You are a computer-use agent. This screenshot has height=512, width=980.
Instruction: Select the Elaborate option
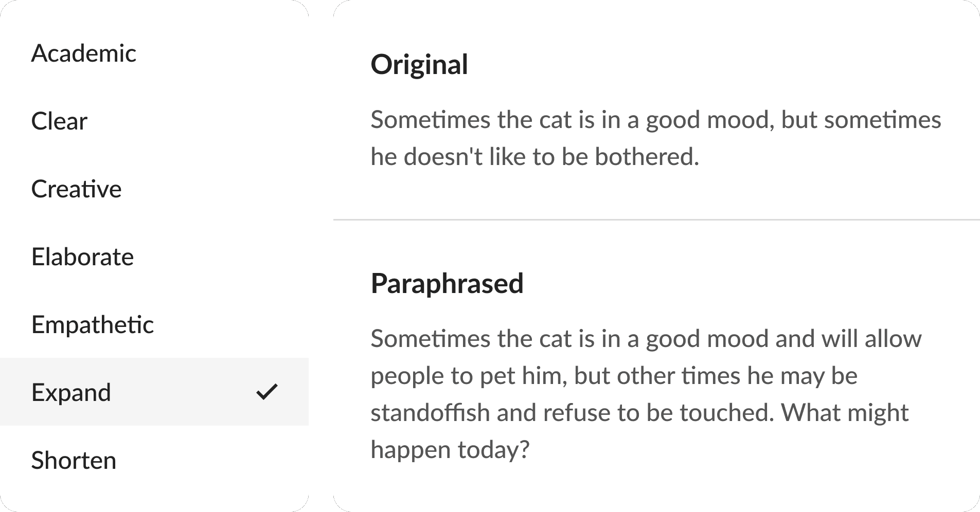(83, 257)
